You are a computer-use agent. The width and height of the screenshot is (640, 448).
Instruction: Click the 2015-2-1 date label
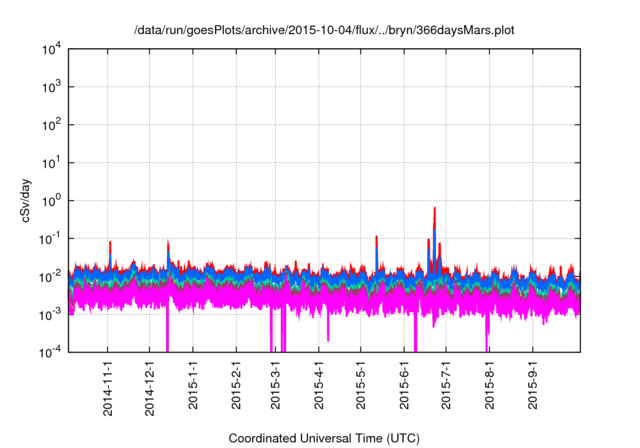[x=236, y=385]
